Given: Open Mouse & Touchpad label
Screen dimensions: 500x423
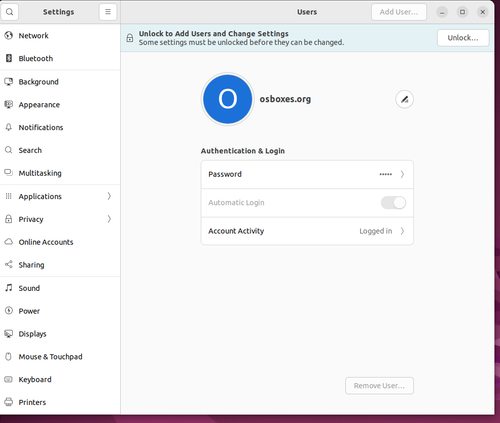Looking at the screenshot, I should tap(50, 357).
